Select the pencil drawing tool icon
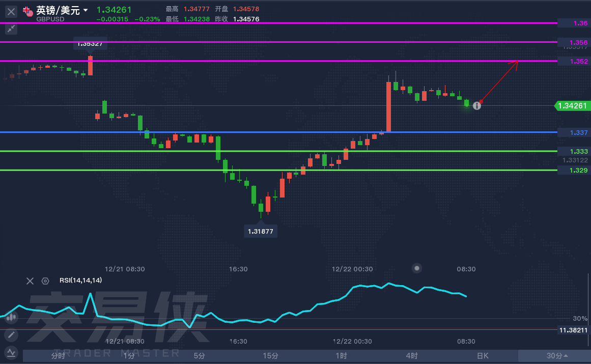The width and height of the screenshot is (591, 364). (x=11, y=335)
